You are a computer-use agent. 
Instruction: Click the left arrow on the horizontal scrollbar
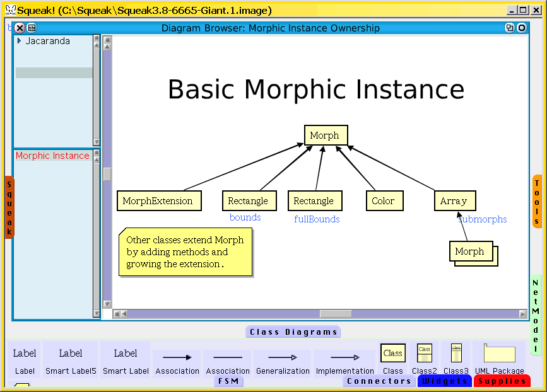click(x=124, y=314)
